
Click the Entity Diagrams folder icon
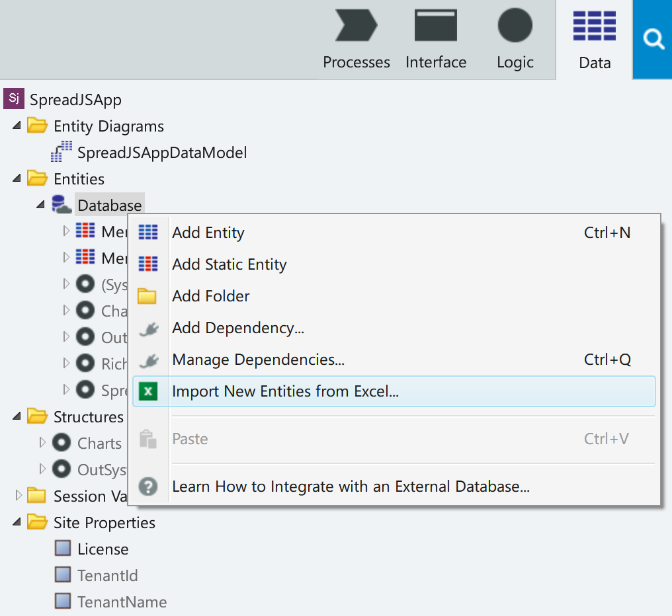pyautogui.click(x=37, y=126)
